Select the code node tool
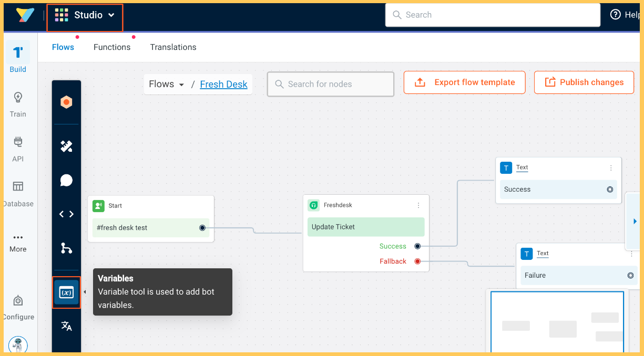This screenshot has width=644, height=356. pyautogui.click(x=66, y=214)
